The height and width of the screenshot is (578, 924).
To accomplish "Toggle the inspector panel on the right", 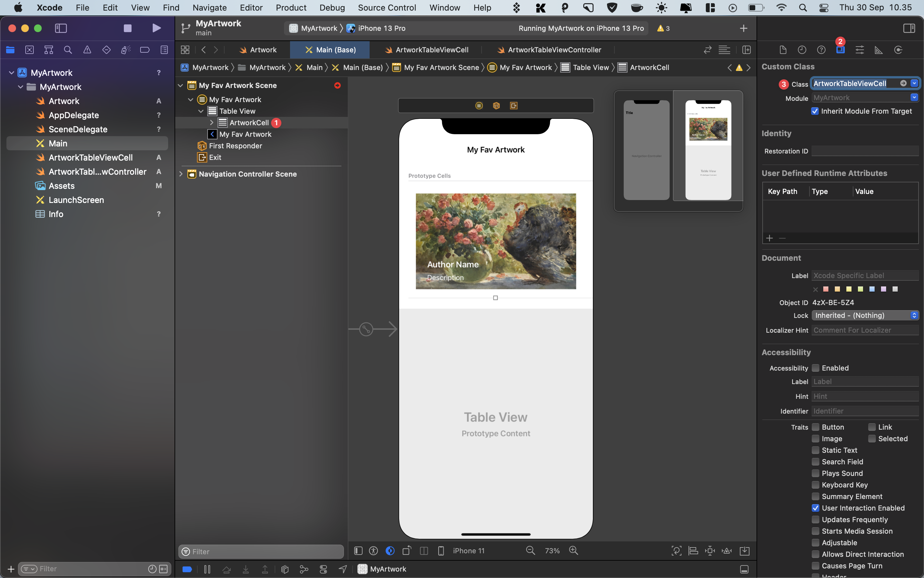I will pyautogui.click(x=909, y=28).
